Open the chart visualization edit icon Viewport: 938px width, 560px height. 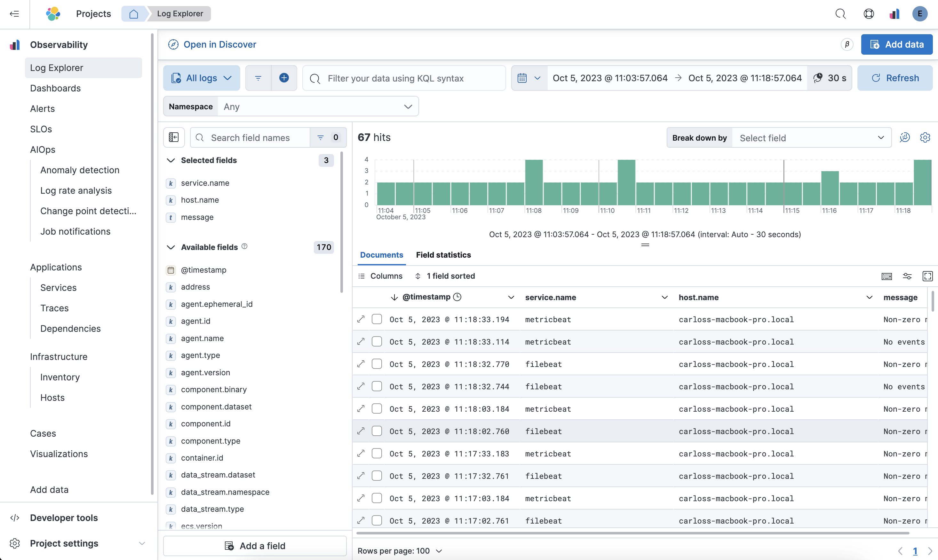click(905, 137)
